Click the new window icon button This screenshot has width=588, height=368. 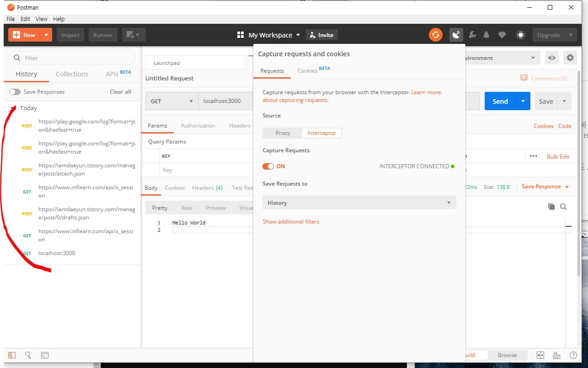(134, 35)
